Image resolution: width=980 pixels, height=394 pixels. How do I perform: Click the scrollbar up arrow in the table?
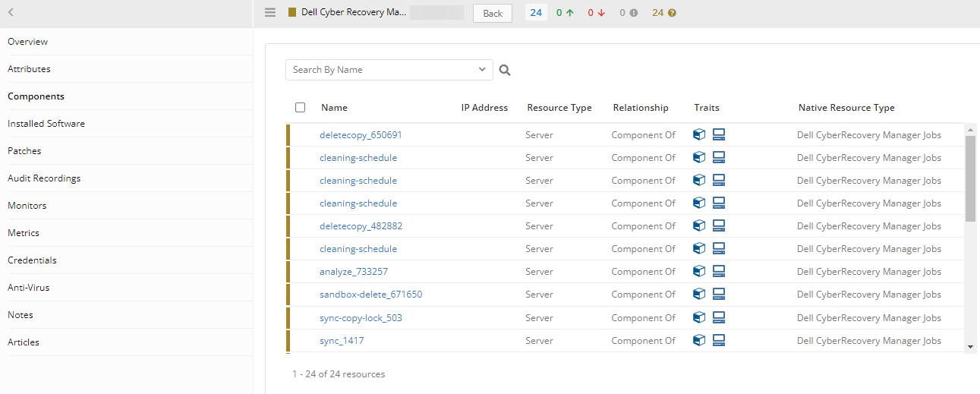tap(970, 130)
